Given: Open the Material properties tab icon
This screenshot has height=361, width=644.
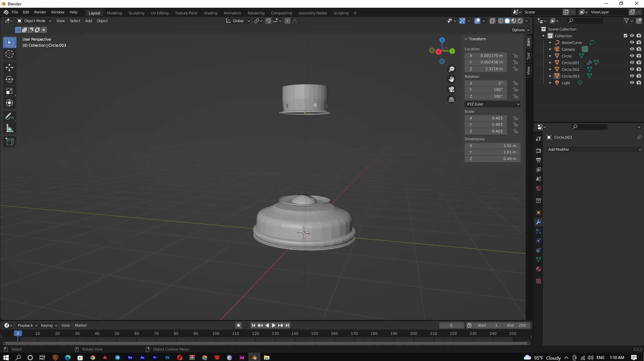Looking at the screenshot, I should coord(539,269).
